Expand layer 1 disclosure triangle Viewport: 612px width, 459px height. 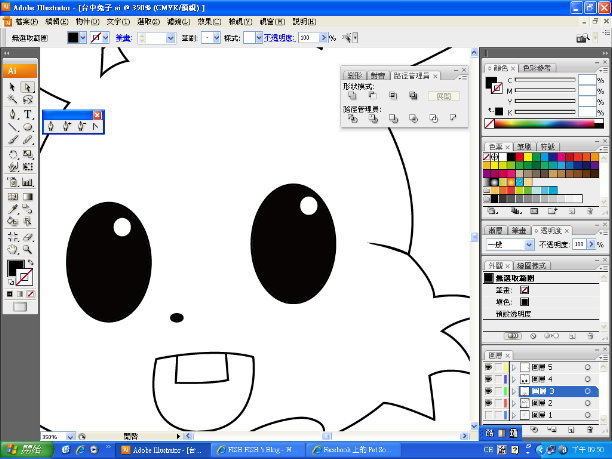[514, 415]
